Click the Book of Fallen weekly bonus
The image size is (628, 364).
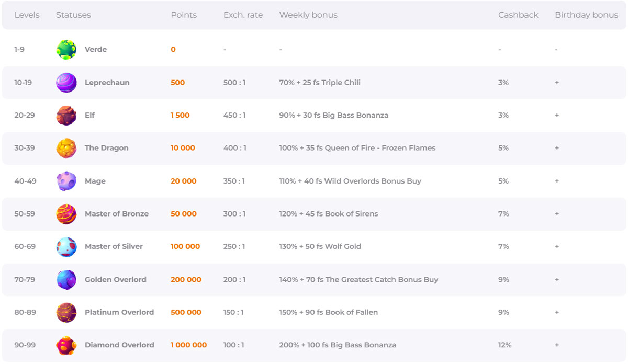tap(329, 312)
